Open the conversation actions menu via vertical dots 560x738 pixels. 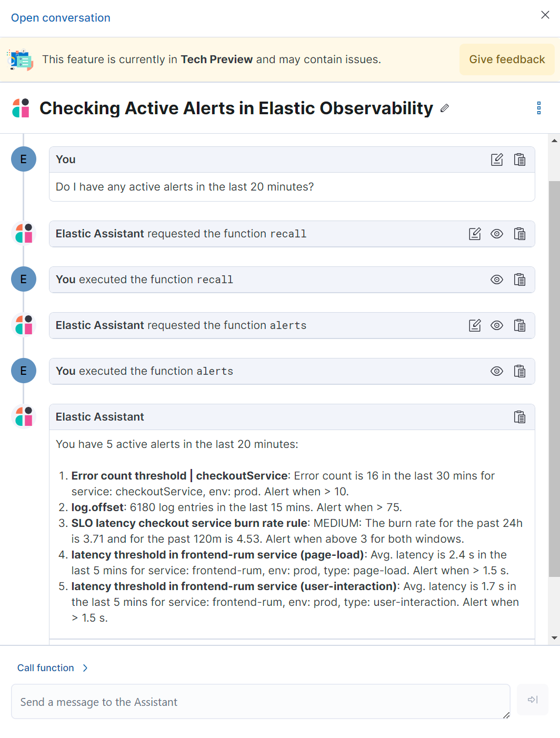pos(539,108)
